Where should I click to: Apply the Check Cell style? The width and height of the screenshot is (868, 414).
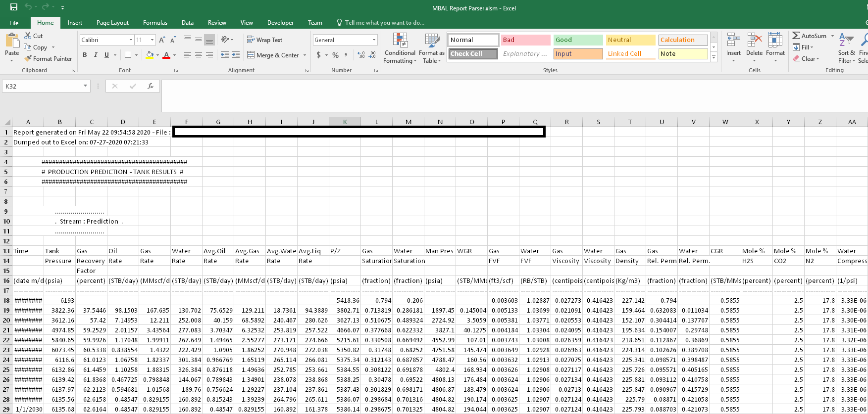pos(473,54)
